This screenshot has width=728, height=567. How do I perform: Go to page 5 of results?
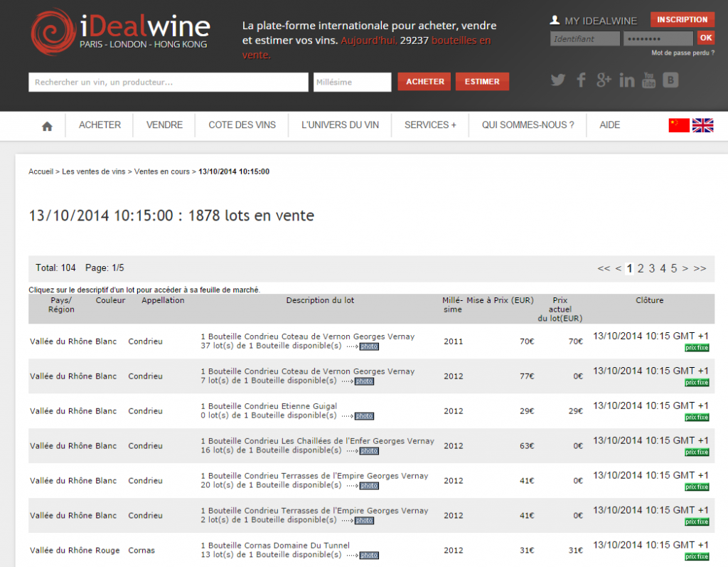674,269
